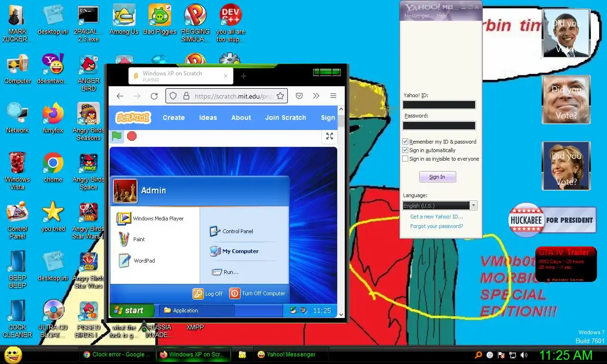Open My Computer in XP start menu
The height and width of the screenshot is (364, 607).
coord(234,251)
